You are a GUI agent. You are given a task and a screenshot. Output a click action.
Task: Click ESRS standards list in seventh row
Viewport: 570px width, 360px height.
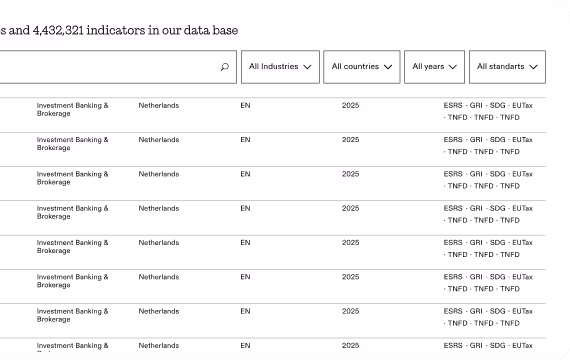click(488, 317)
